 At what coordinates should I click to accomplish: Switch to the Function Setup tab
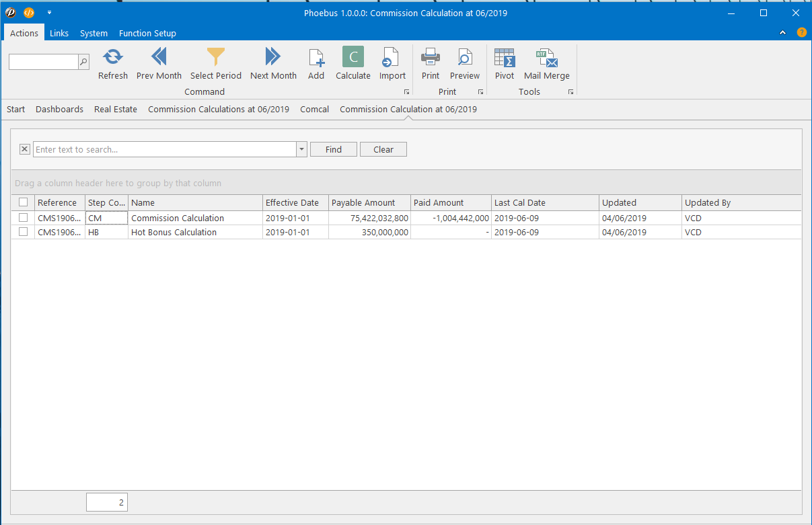(x=147, y=33)
